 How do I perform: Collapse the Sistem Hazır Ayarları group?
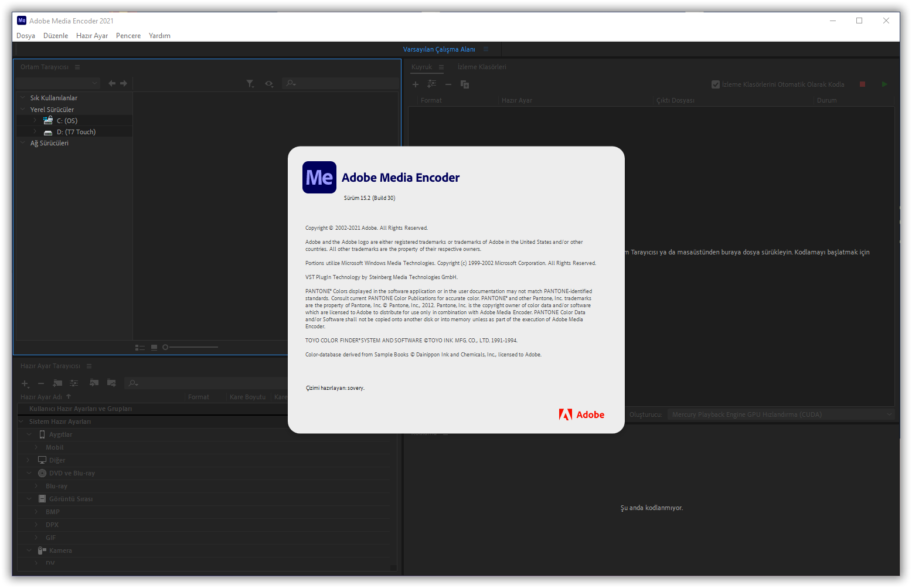[22, 422]
